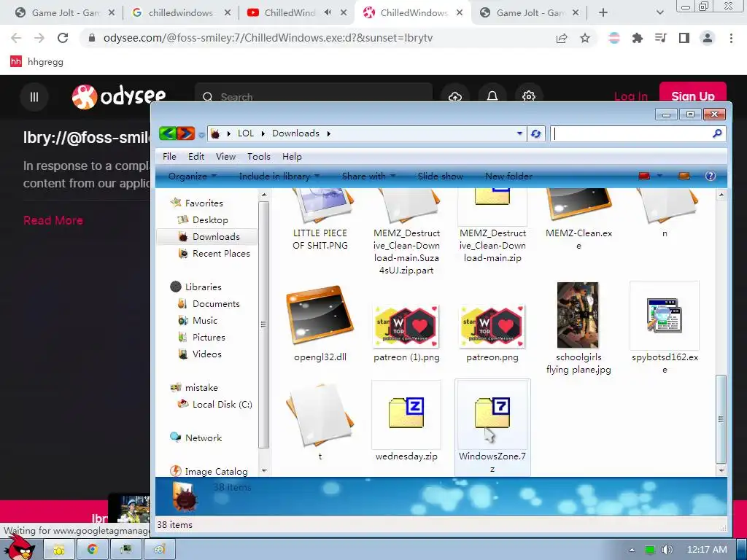The width and height of the screenshot is (747, 560).
Task: Open the File menu
Action: tap(169, 157)
